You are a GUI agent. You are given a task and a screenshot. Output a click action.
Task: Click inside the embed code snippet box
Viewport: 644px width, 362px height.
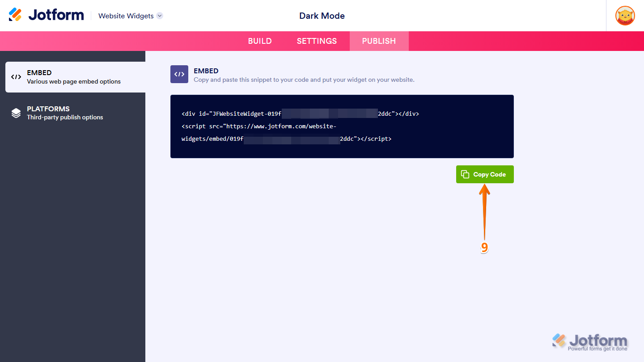point(342,126)
